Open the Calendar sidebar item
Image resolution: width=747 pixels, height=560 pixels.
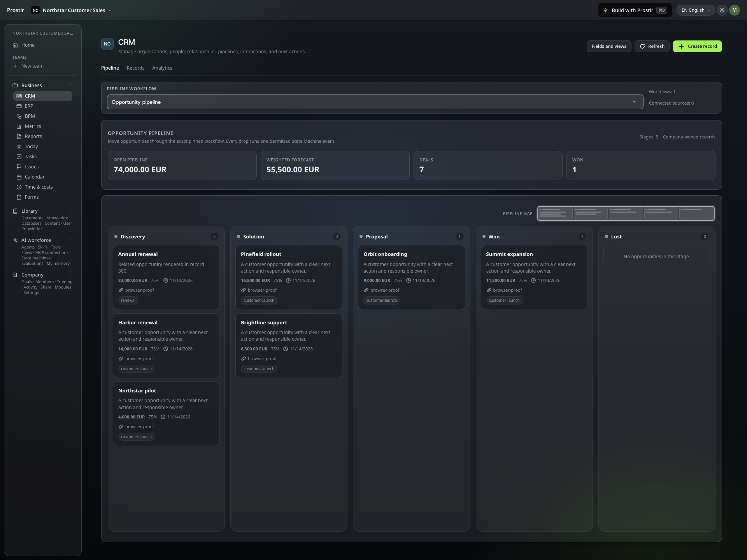[42, 177]
